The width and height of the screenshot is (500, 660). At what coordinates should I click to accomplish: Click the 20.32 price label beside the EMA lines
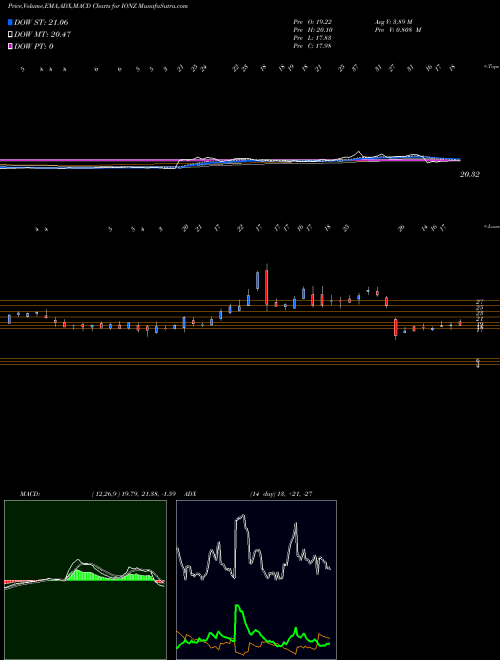pos(470,174)
